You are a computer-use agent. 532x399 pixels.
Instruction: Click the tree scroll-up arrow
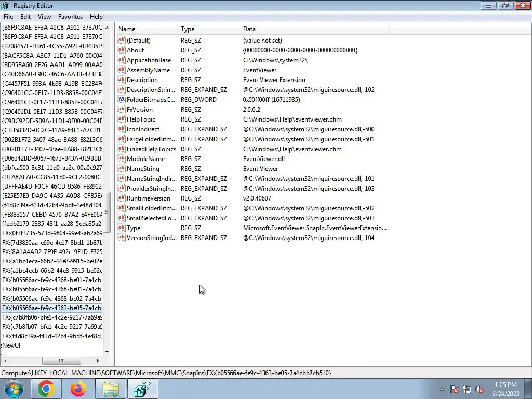click(107, 27)
